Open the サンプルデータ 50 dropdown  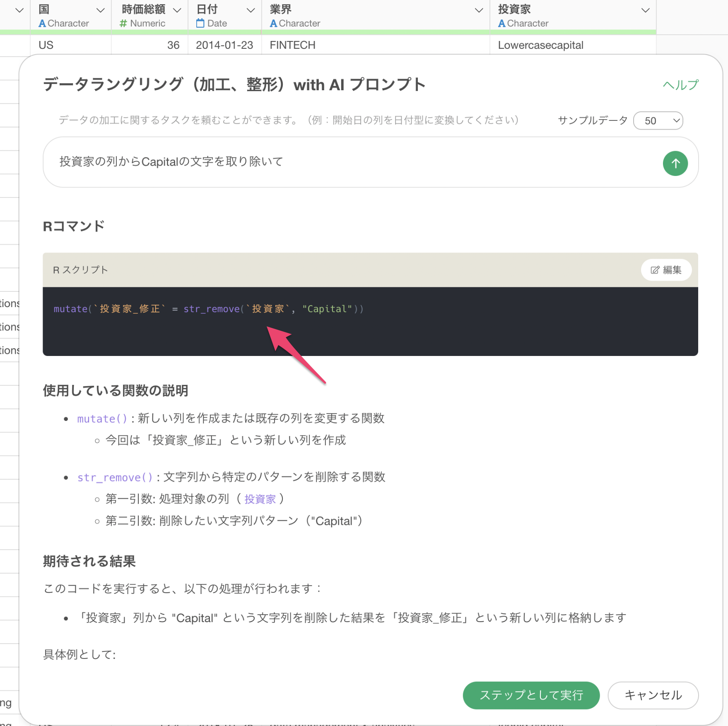coord(658,120)
